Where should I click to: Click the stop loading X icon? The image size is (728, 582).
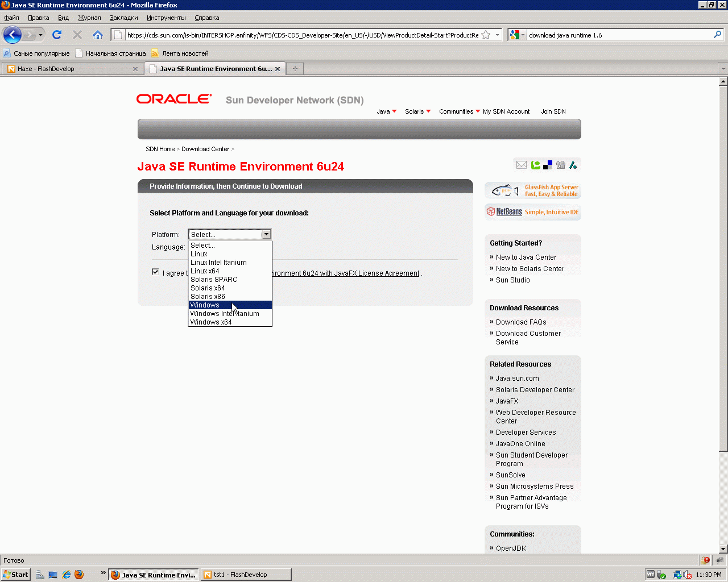[x=77, y=35]
